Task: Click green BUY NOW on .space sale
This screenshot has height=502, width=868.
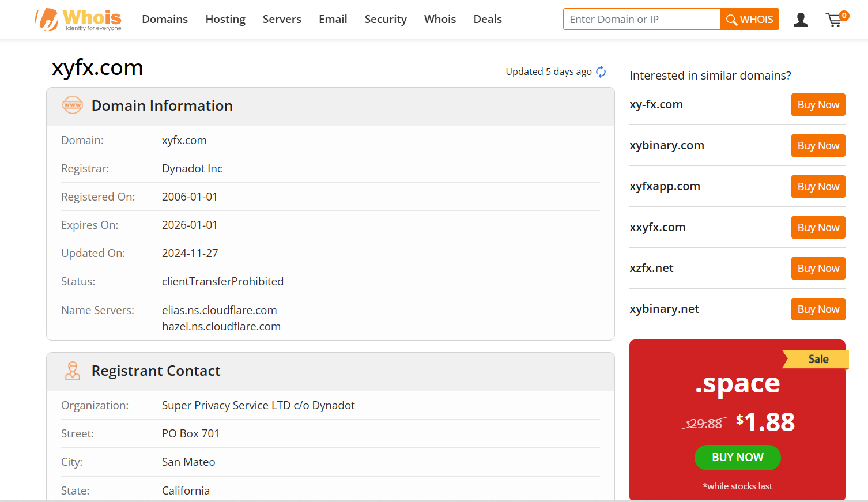Action: point(737,457)
